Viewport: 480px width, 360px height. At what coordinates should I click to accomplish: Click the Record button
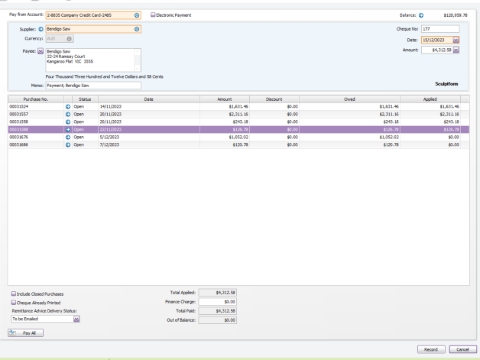pyautogui.click(x=431, y=349)
